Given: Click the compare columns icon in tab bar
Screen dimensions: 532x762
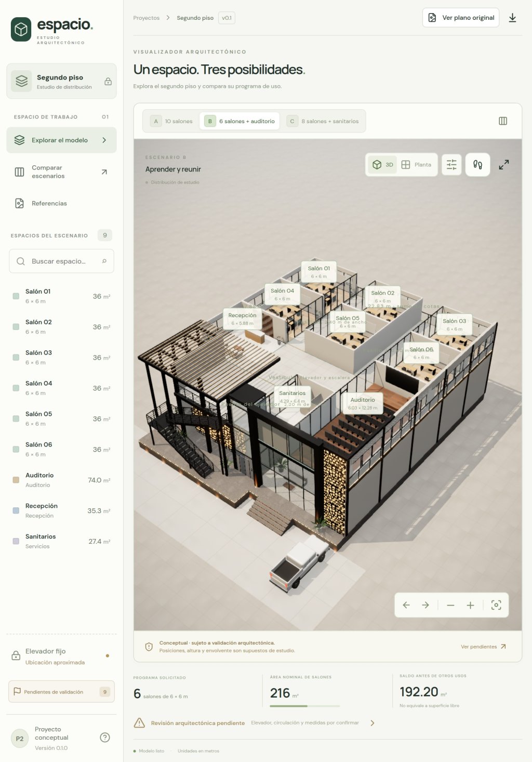Looking at the screenshot, I should click(503, 121).
